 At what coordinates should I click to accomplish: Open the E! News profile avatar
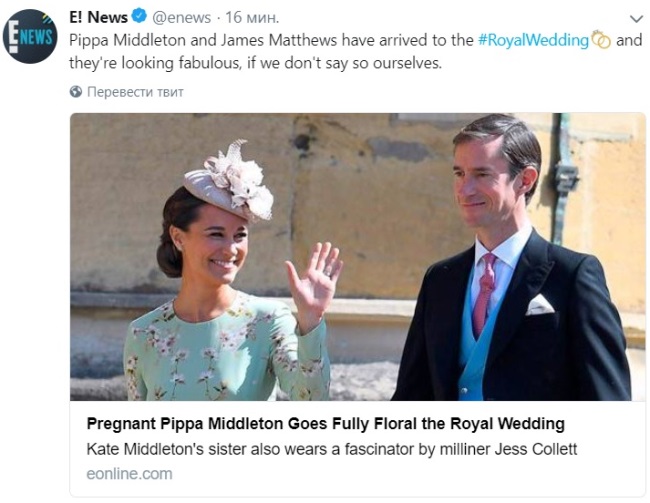click(x=30, y=36)
